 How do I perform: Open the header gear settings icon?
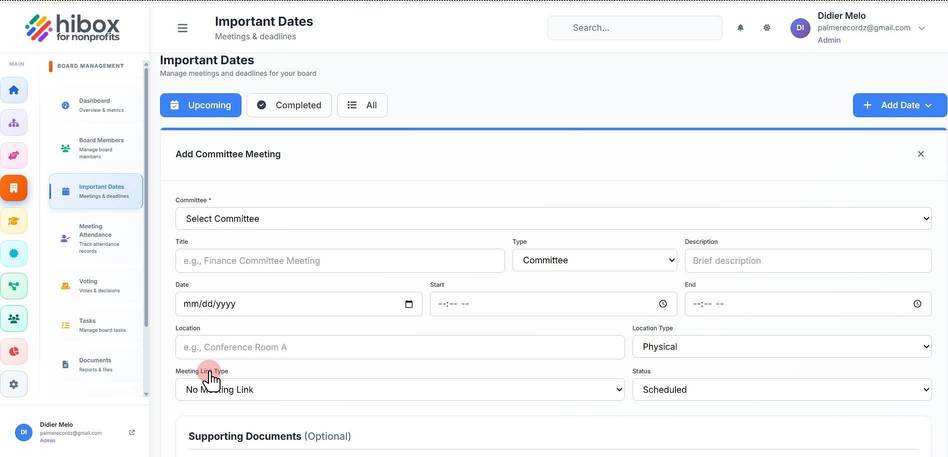[767, 28]
